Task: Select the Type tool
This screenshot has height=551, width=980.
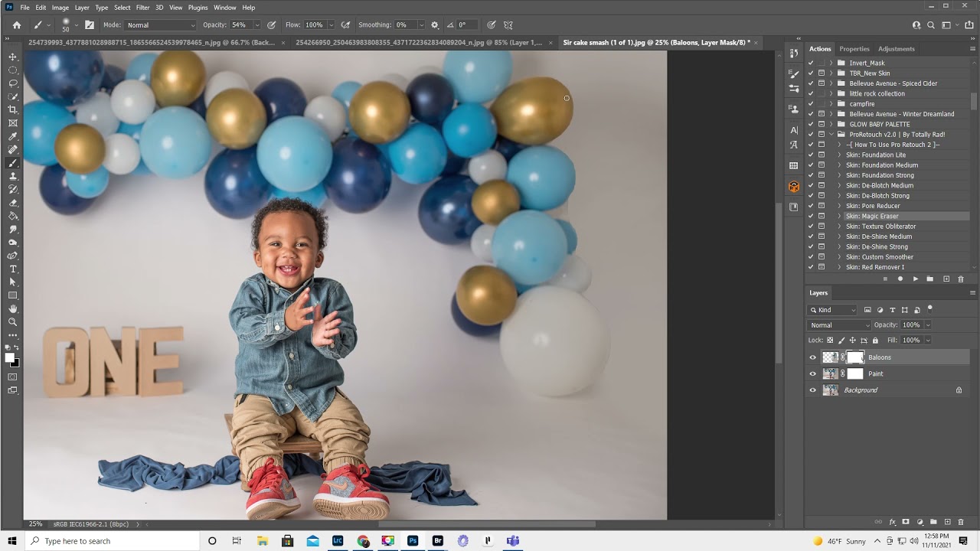Action: point(13,269)
